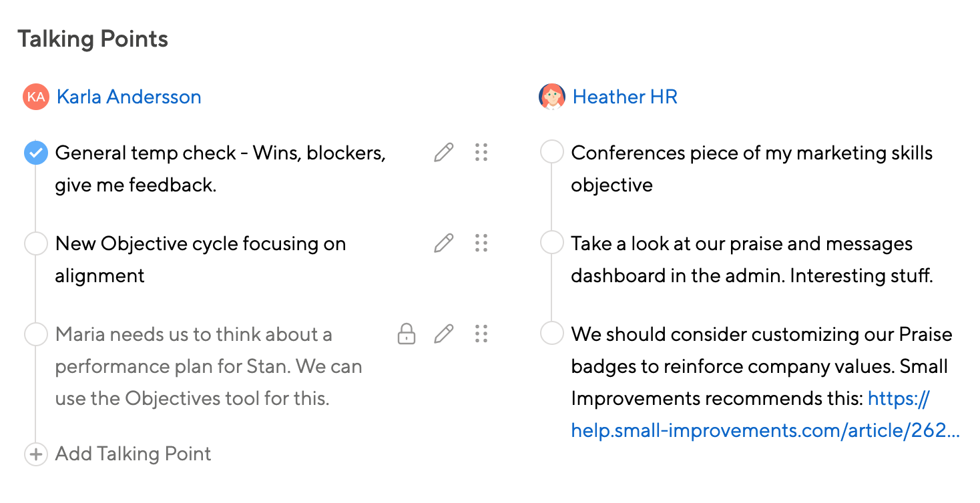Uncheck the General temp check talking point

click(36, 153)
